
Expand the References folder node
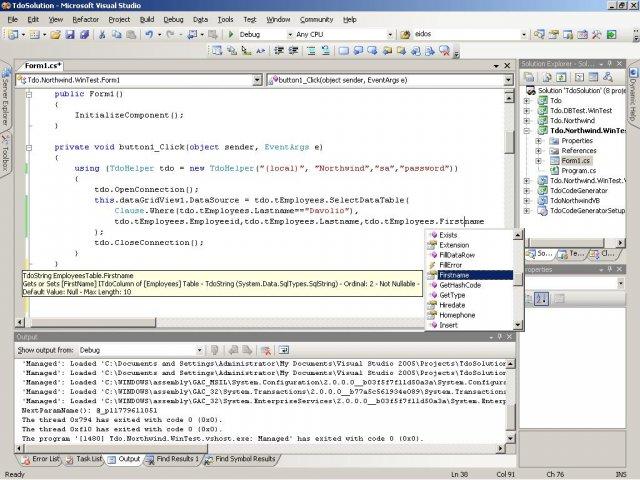(x=539, y=150)
